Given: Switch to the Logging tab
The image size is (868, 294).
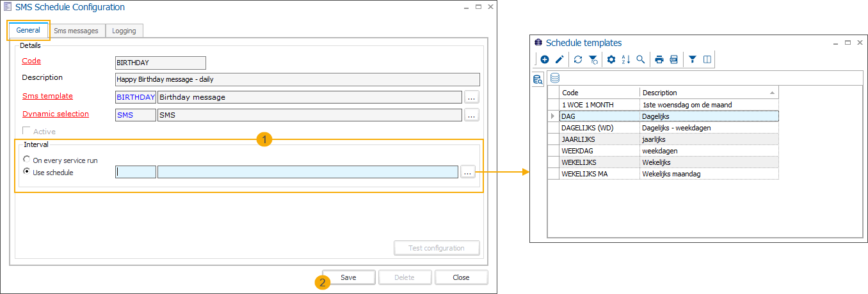Looking at the screenshot, I should [124, 31].
